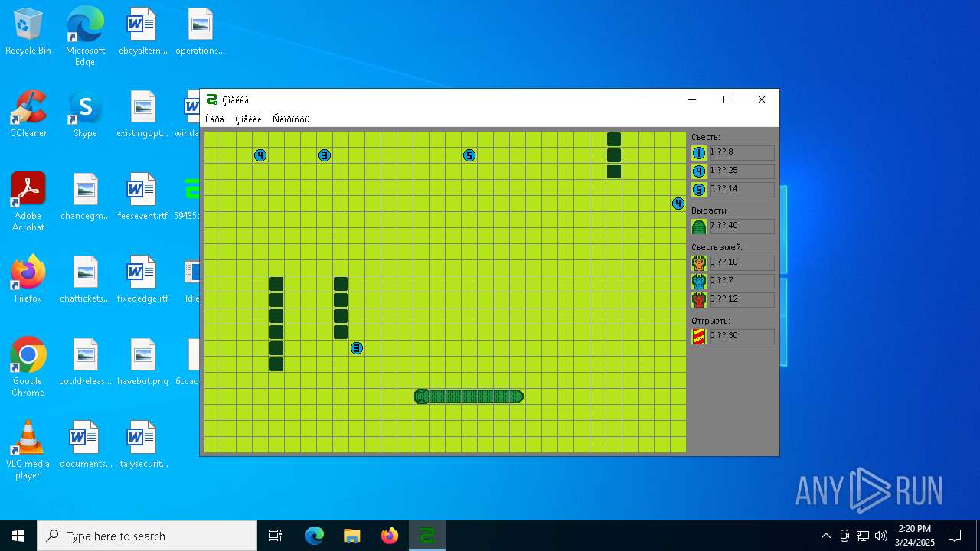Click the number 5 ball on the game field
Screen dimensions: 980x551
(x=469, y=155)
